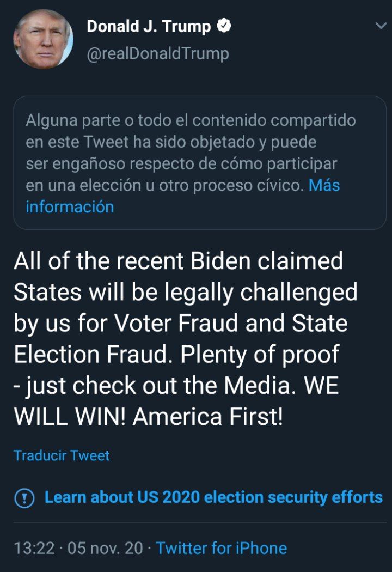This screenshot has height=572, width=392.
Task: Click the 13:22 tweet time
Action: 34,548
